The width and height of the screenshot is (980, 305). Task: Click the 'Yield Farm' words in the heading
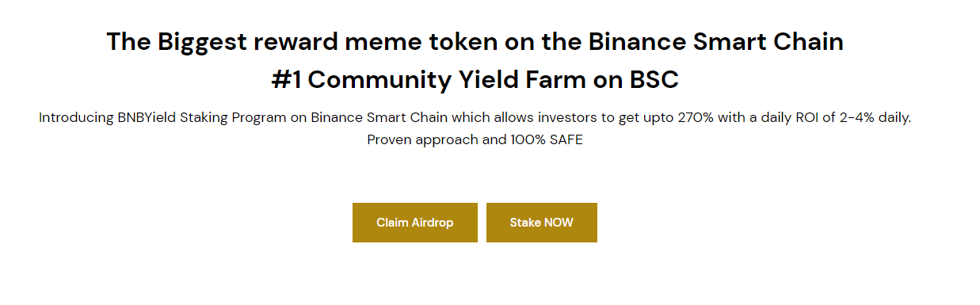524,80
